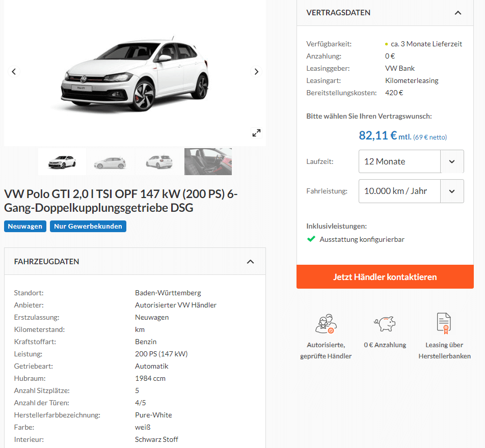This screenshot has width=485, height=448.
Task: Click the 0 € Anzahlung caption
Action: 385,345
